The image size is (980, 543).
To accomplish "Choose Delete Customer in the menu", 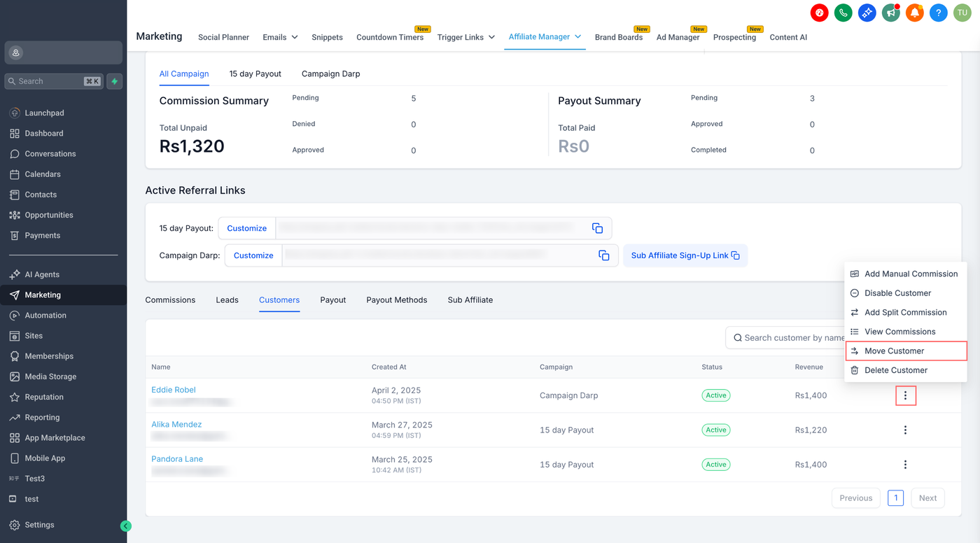I will (x=895, y=370).
